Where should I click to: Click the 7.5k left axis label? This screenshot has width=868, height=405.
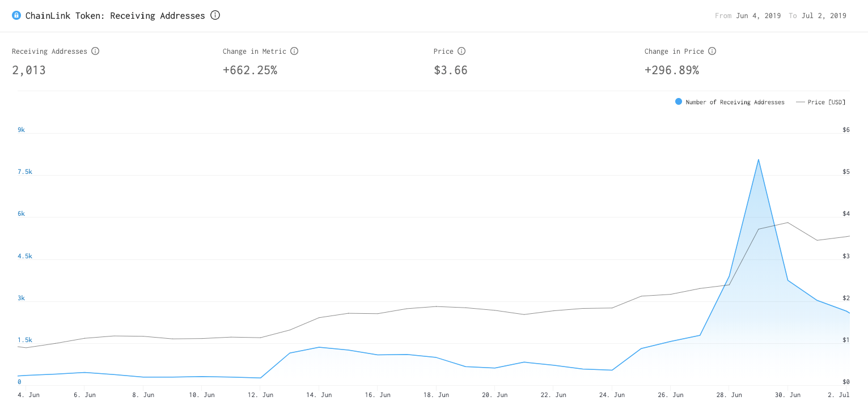click(25, 172)
